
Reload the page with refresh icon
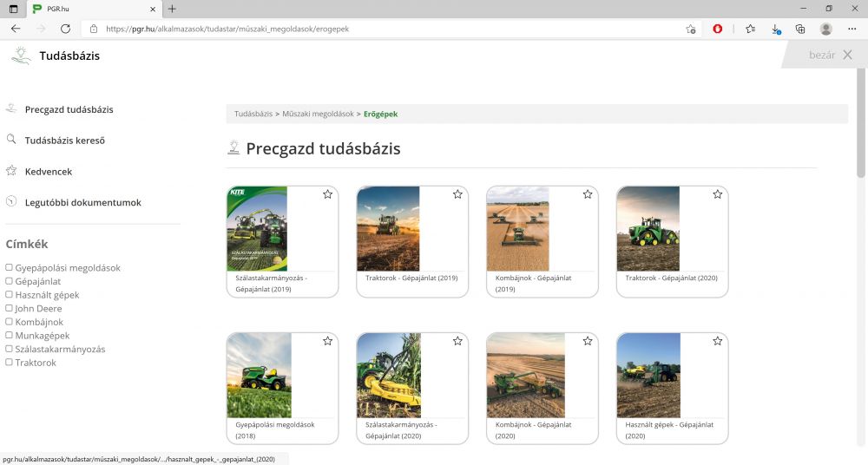tap(65, 29)
